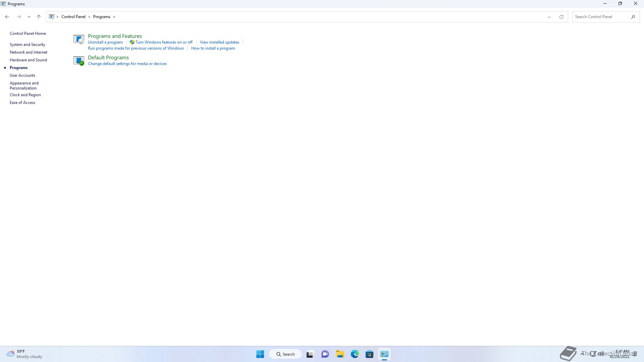This screenshot has height=362, width=644.
Task: Open File Explorer from taskbar
Action: (340, 354)
